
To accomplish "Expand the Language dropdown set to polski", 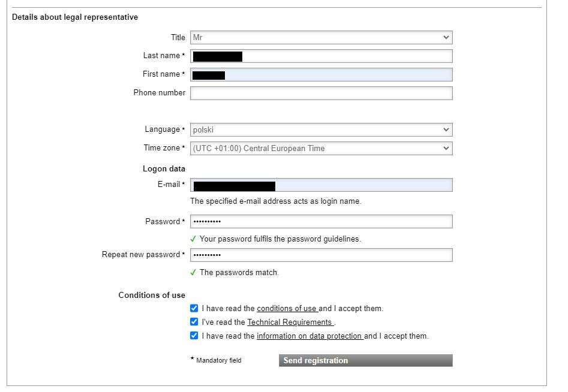I will pyautogui.click(x=321, y=130).
